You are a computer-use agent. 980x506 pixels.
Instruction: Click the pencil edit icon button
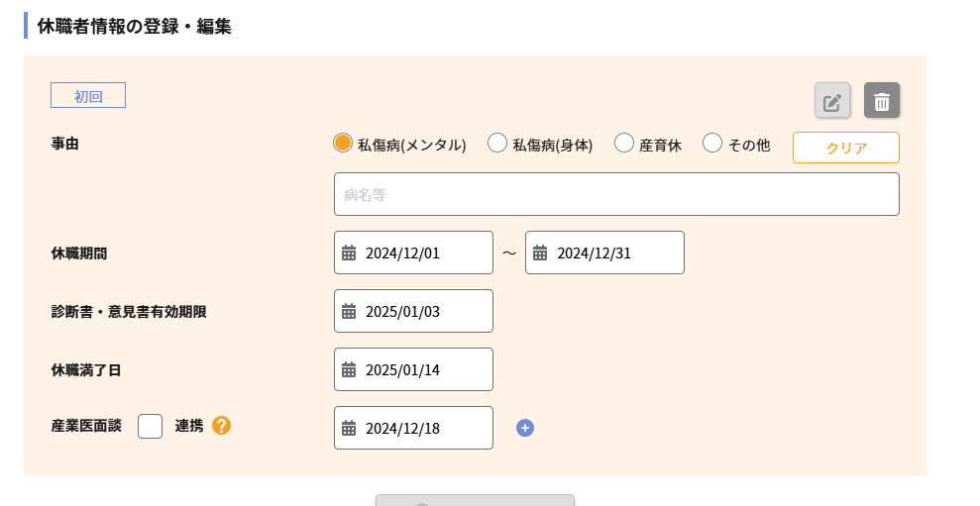(832, 100)
